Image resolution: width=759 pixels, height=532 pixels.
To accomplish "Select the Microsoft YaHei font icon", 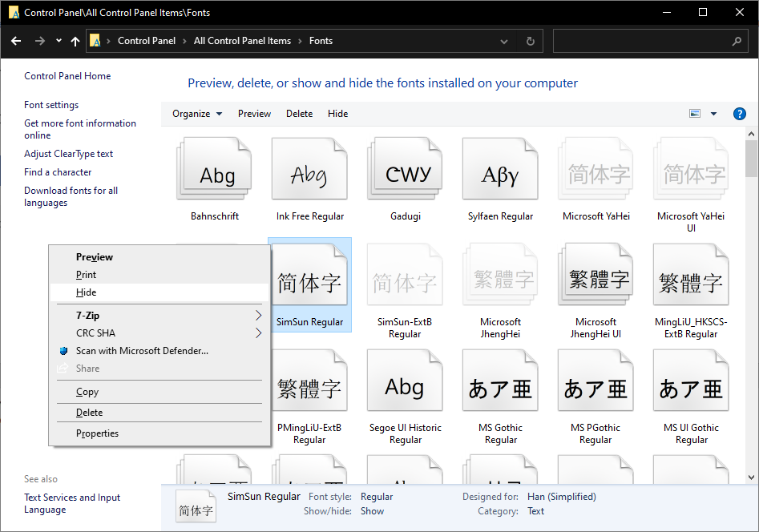I will (595, 168).
